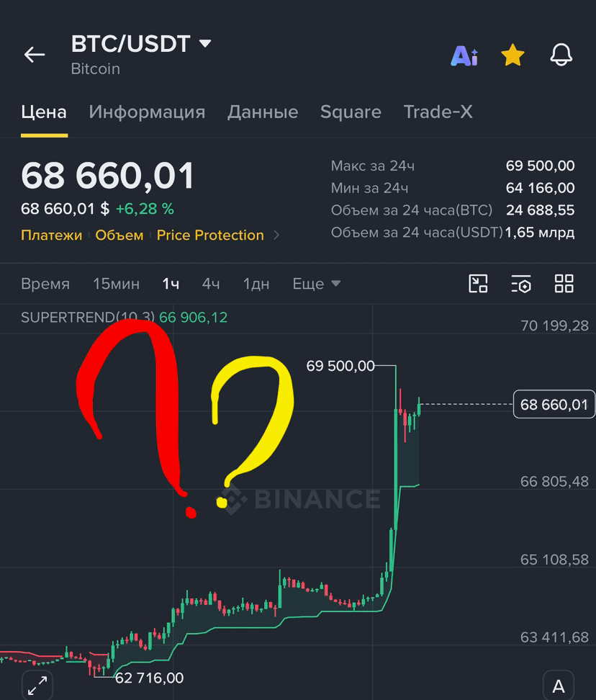Select the 4ч chart interval
The height and width of the screenshot is (700, 596).
point(211,284)
